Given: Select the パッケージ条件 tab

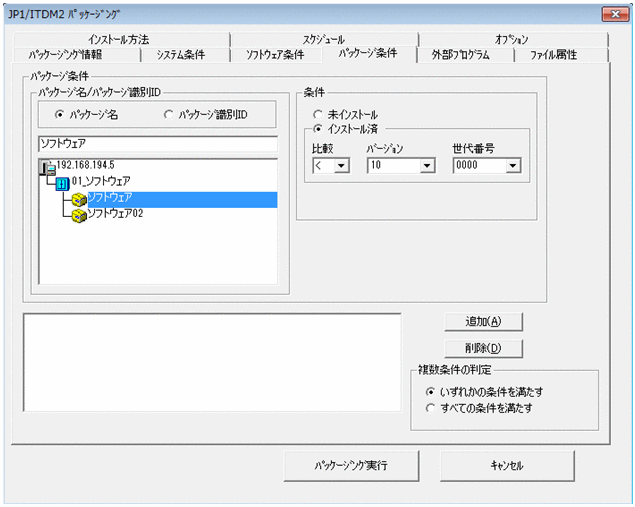Looking at the screenshot, I should pyautogui.click(x=368, y=53).
